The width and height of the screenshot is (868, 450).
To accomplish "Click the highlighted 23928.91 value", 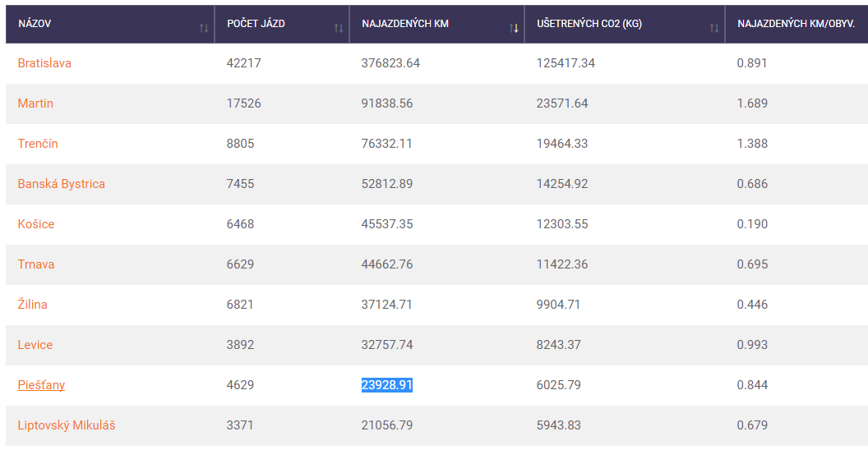I will [386, 385].
